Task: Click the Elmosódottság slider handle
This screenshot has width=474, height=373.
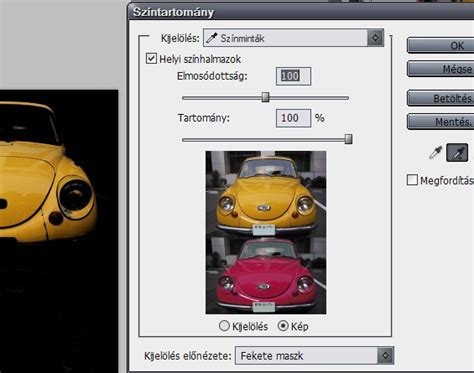Action: tap(265, 97)
